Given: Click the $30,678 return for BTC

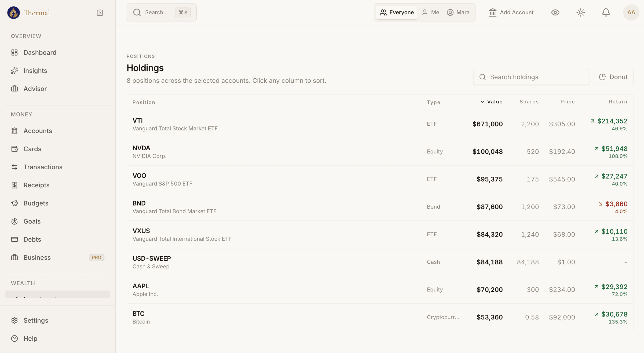Looking at the screenshot, I should [614, 314].
